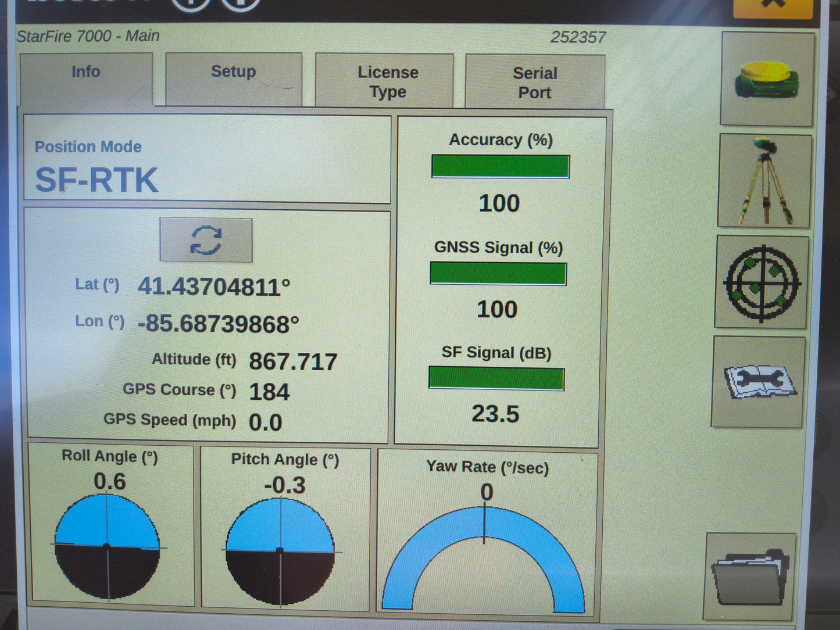Click the GNSS Signal (%) green bar

tap(498, 273)
